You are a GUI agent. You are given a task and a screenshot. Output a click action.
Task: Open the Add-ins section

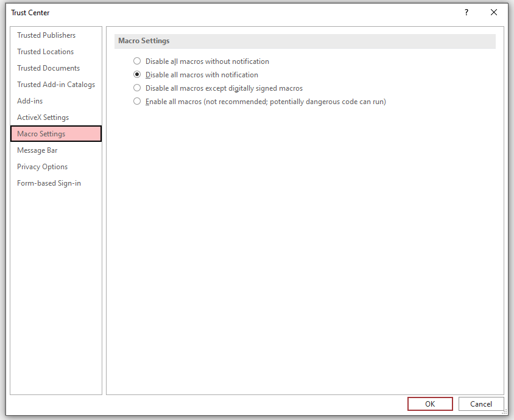(x=56, y=101)
